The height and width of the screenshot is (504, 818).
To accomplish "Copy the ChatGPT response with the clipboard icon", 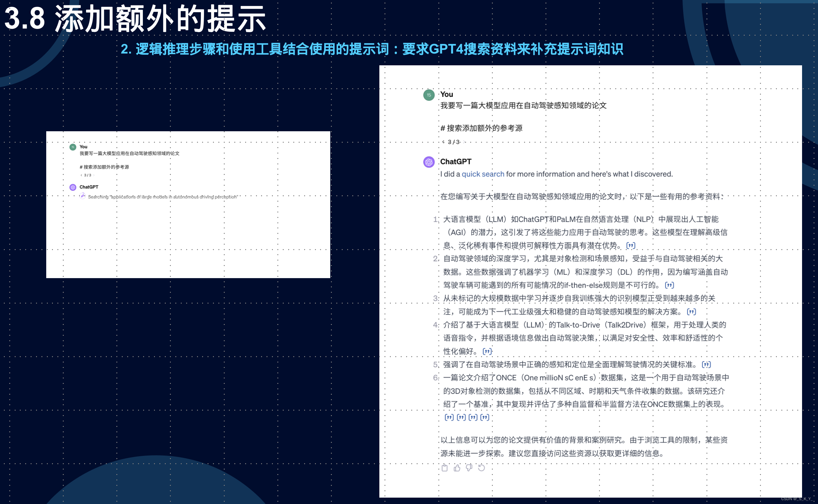I will 444,468.
